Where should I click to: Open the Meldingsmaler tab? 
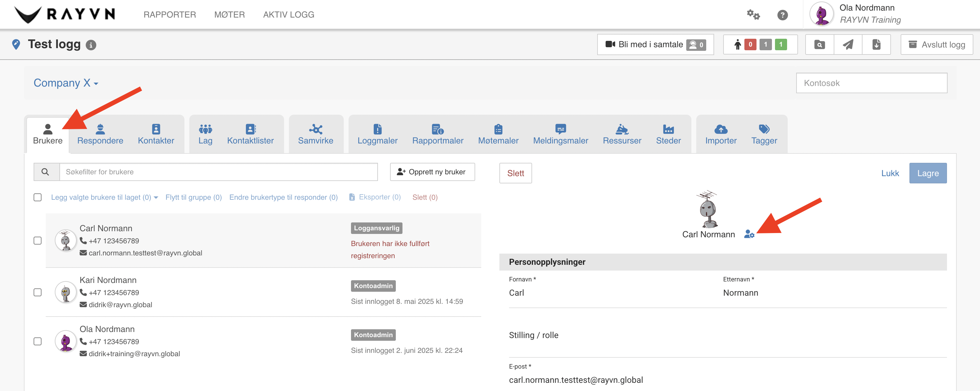(x=560, y=134)
